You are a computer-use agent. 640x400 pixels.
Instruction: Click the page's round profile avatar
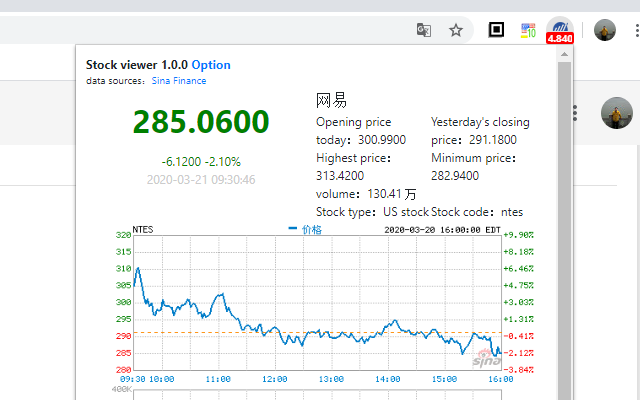click(x=617, y=113)
